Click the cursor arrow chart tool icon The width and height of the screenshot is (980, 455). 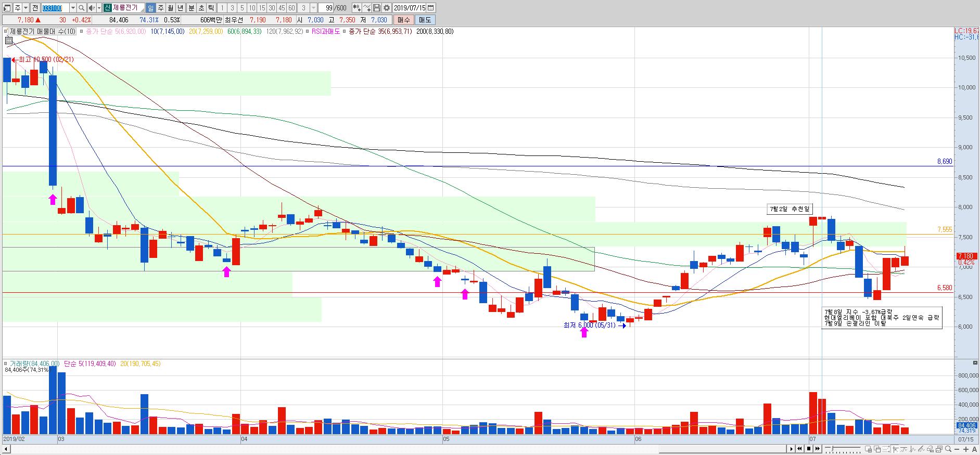coord(896,449)
